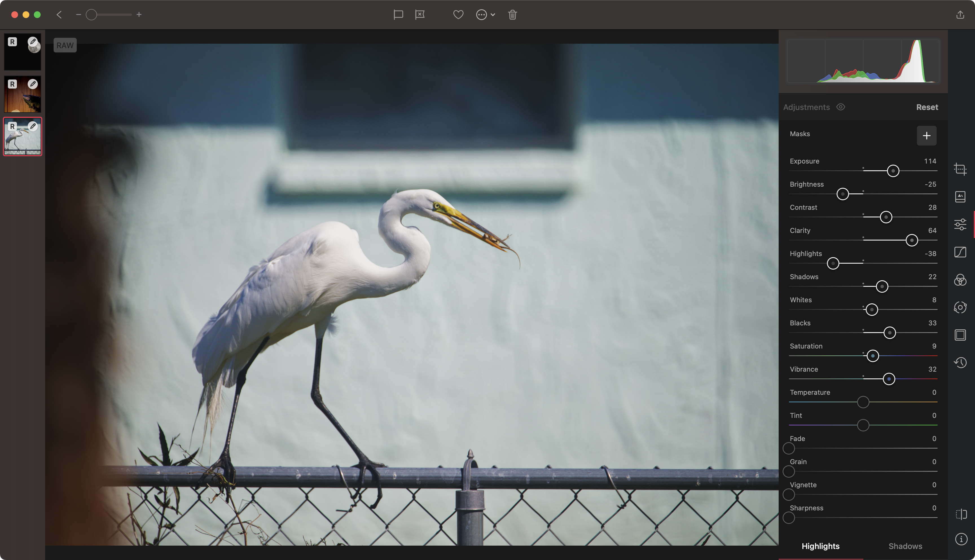
Task: Move the Whites slider handle
Action: [x=871, y=309]
